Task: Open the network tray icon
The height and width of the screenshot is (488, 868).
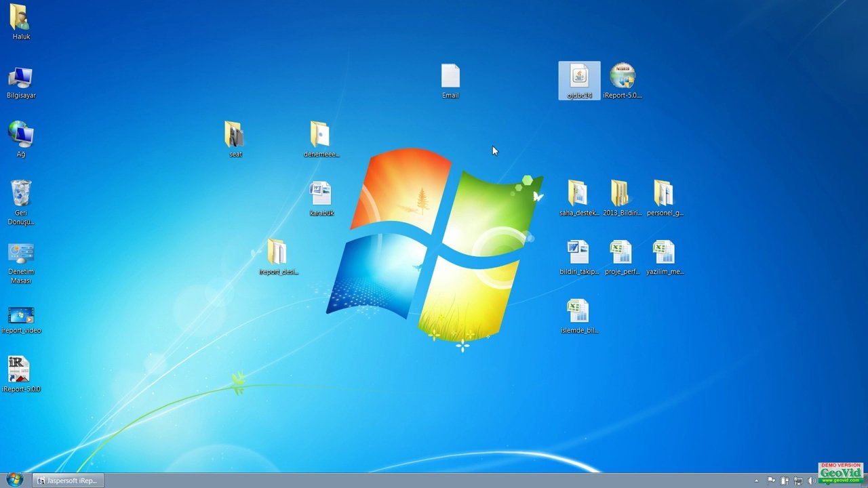Action: (x=798, y=481)
